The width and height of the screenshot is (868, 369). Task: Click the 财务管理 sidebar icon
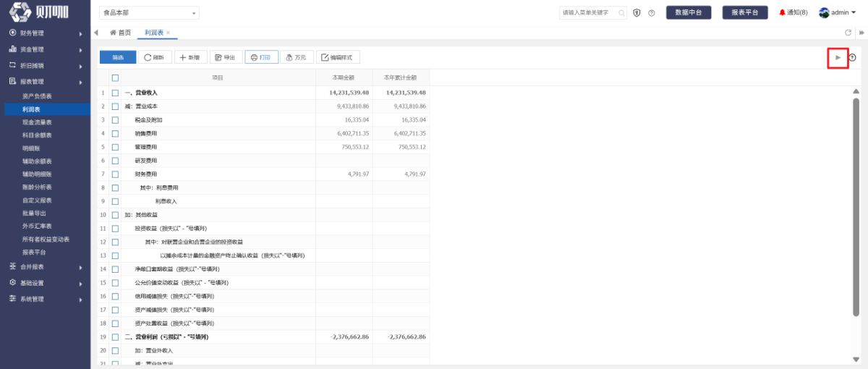tap(13, 33)
